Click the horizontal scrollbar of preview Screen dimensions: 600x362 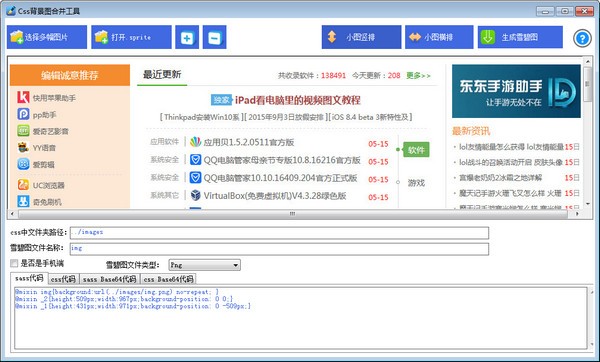(x=292, y=214)
